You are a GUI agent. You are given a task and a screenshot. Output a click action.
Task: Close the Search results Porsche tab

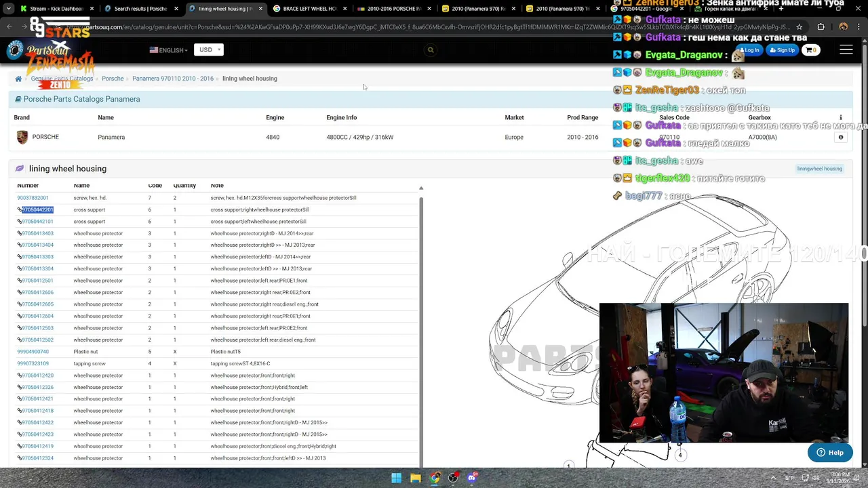(x=176, y=9)
